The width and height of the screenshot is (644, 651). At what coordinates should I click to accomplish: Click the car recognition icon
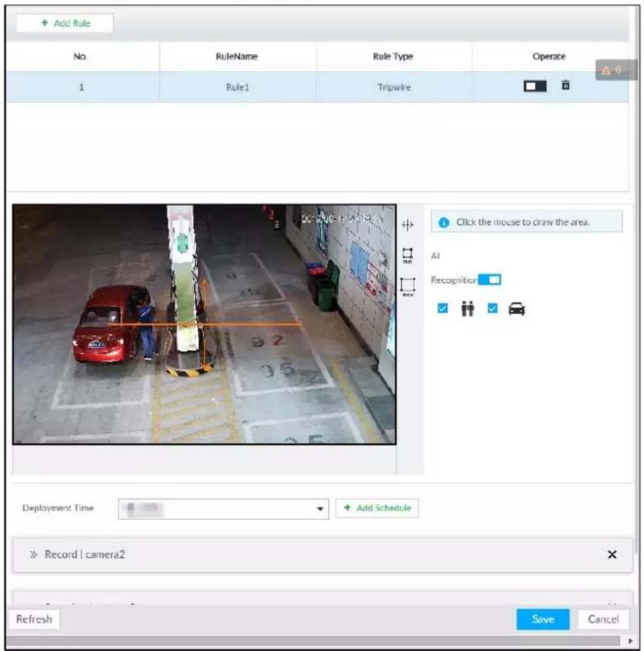pos(517,309)
